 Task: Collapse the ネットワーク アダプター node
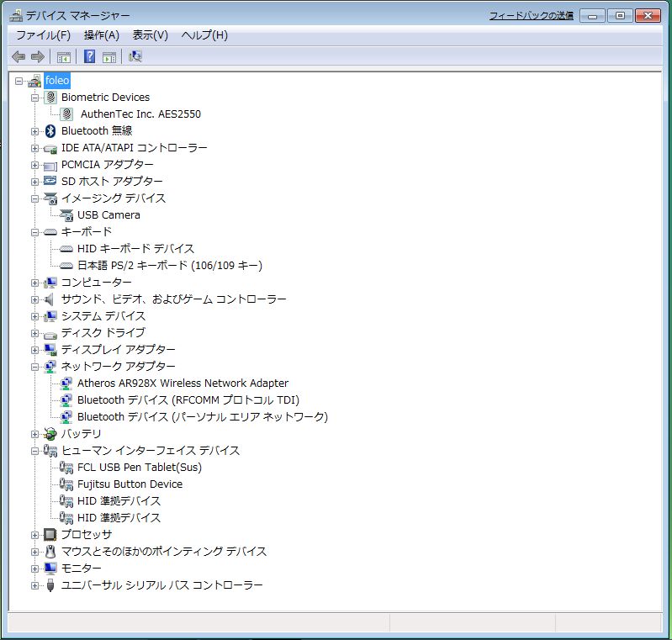pos(35,367)
